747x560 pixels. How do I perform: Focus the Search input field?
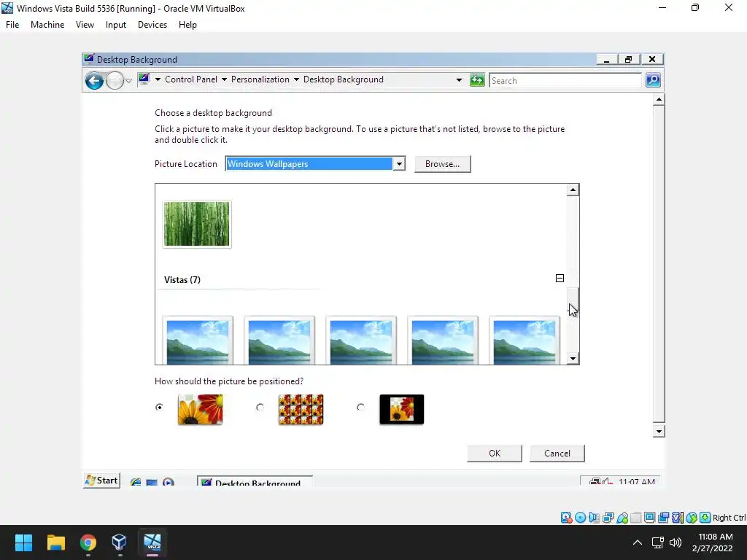tap(565, 80)
